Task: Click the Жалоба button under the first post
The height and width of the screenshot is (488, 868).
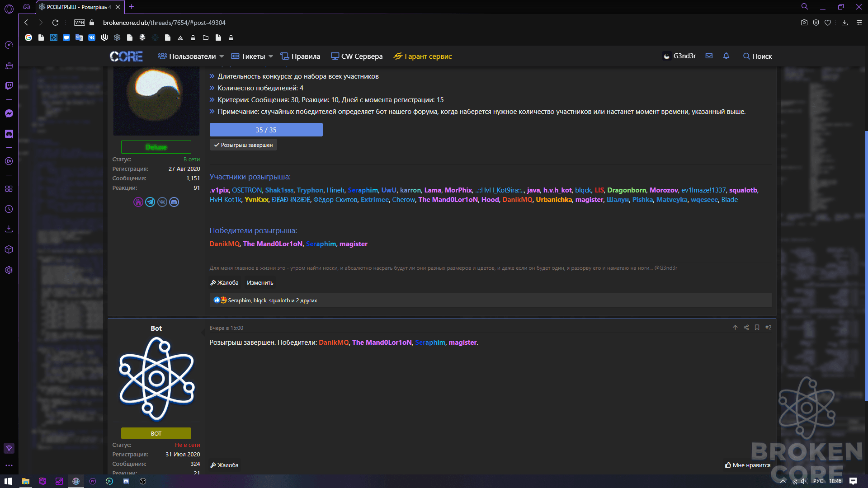Action: click(224, 283)
